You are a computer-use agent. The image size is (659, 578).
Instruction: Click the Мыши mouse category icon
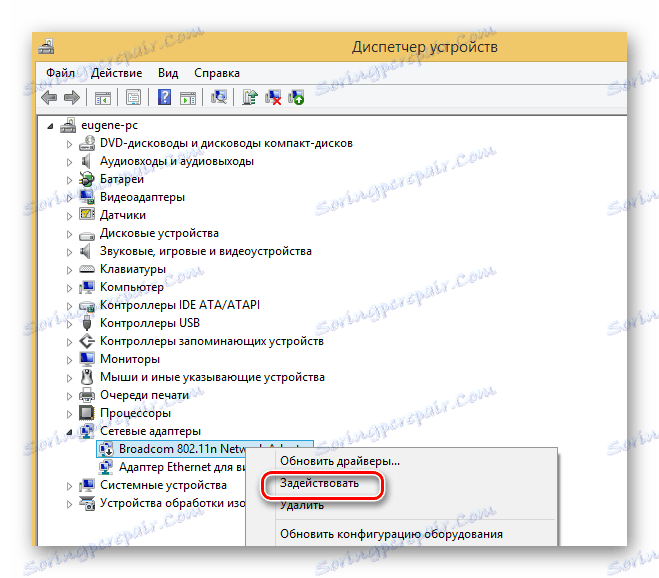[87, 377]
